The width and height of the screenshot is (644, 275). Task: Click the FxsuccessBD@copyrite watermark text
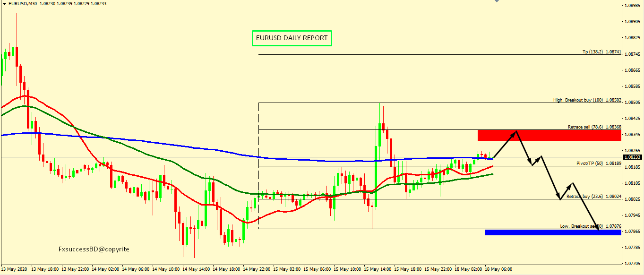click(94, 249)
